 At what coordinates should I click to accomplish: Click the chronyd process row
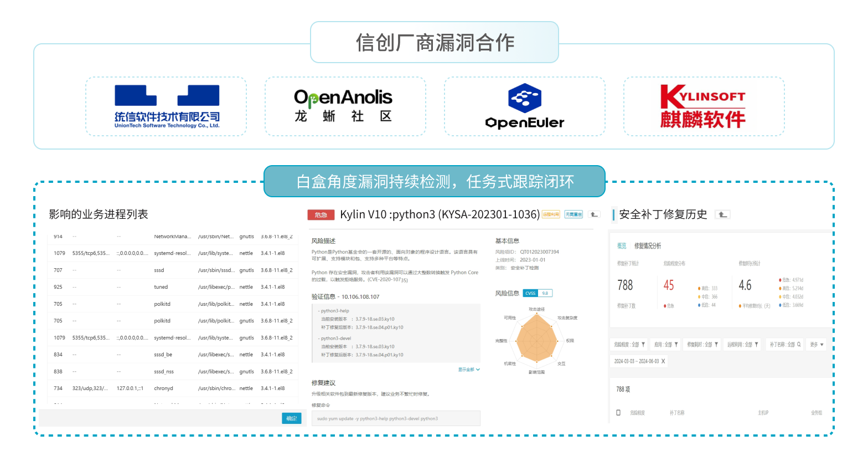[173, 388]
